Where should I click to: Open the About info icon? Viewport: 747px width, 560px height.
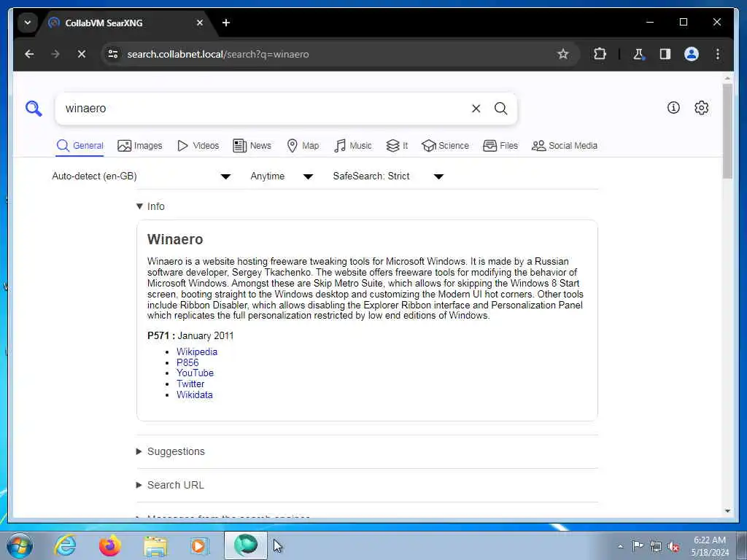pyautogui.click(x=673, y=108)
